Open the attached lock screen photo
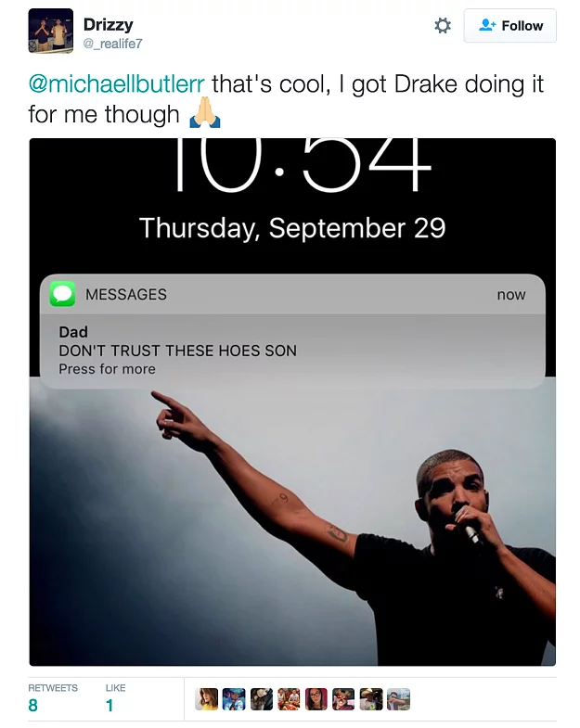Screen dimensions: 580x728 click(x=292, y=402)
